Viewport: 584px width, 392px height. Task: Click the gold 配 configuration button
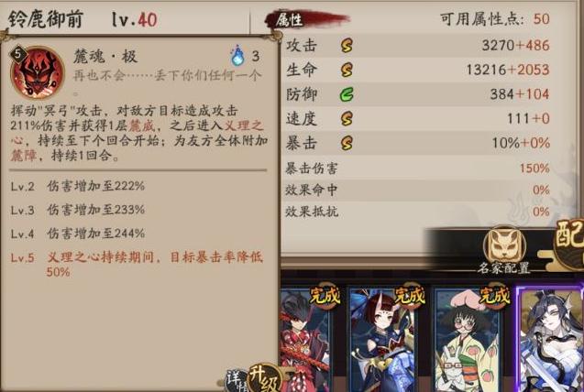coord(568,244)
